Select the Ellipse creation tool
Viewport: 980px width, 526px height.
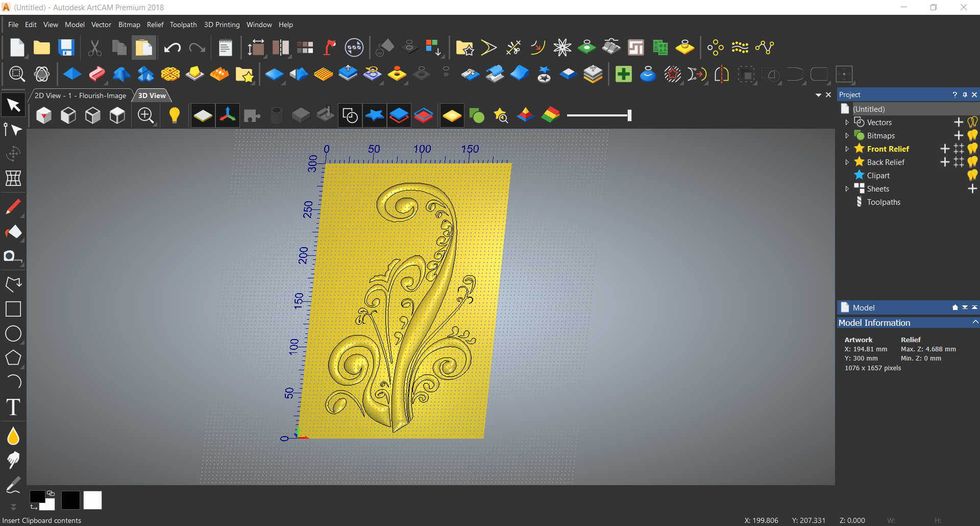[x=13, y=333]
